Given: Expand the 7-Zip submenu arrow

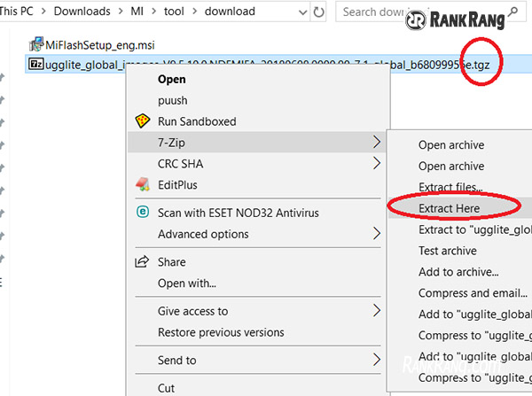Looking at the screenshot, I should click(x=377, y=142).
